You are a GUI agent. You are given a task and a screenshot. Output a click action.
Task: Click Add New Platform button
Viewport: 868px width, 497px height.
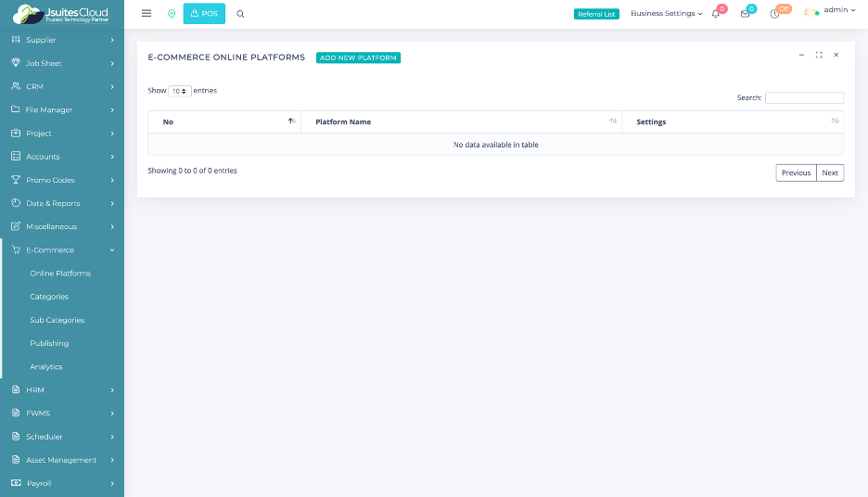(x=358, y=57)
